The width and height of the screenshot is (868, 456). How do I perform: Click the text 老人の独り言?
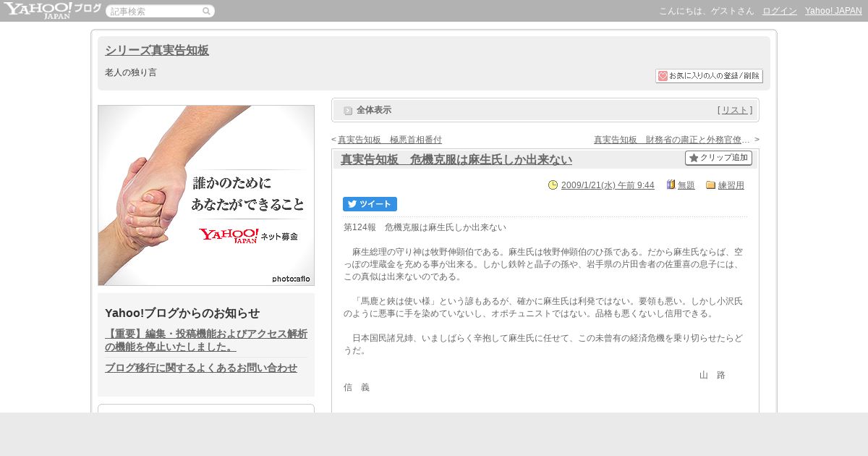pyautogui.click(x=131, y=73)
